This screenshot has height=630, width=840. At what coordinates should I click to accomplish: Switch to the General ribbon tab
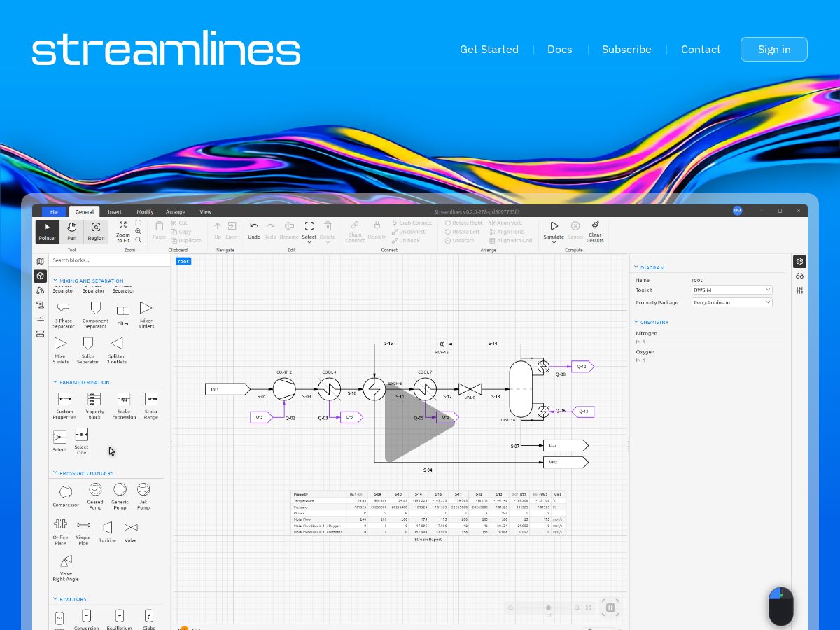(x=85, y=211)
